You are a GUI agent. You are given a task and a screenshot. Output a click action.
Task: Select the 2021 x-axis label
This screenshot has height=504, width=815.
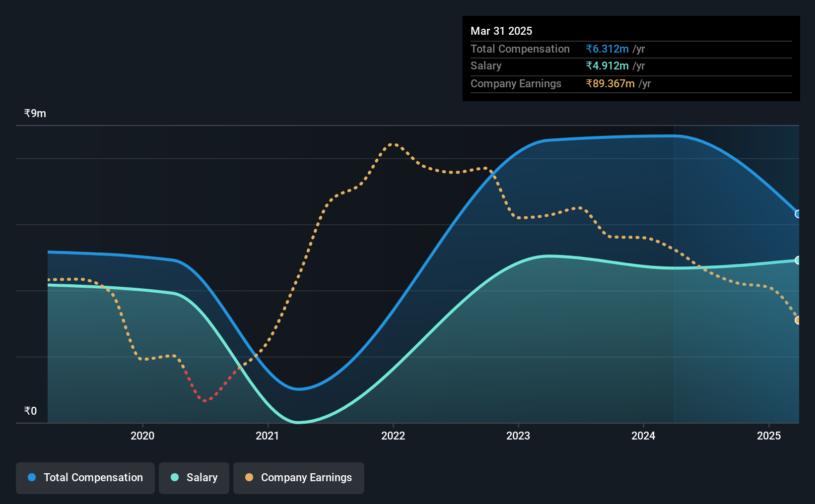(268, 436)
